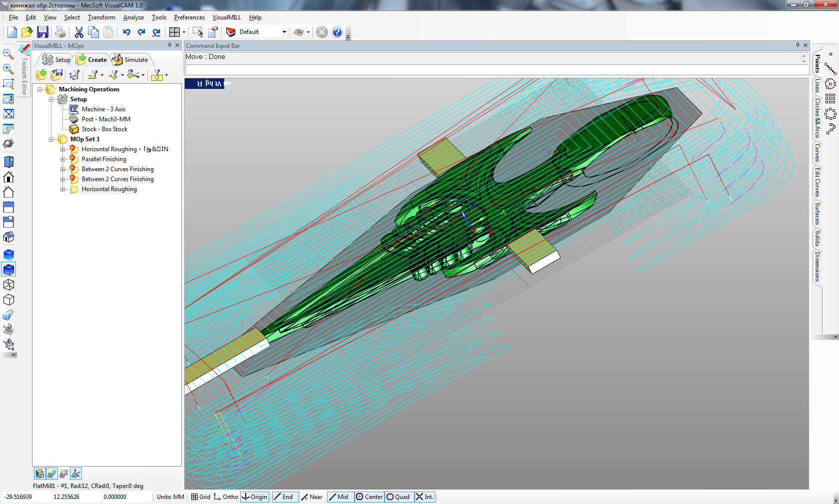Image resolution: width=839 pixels, height=504 pixels.
Task: Expand the Parallel Finishing operation
Action: click(x=63, y=159)
